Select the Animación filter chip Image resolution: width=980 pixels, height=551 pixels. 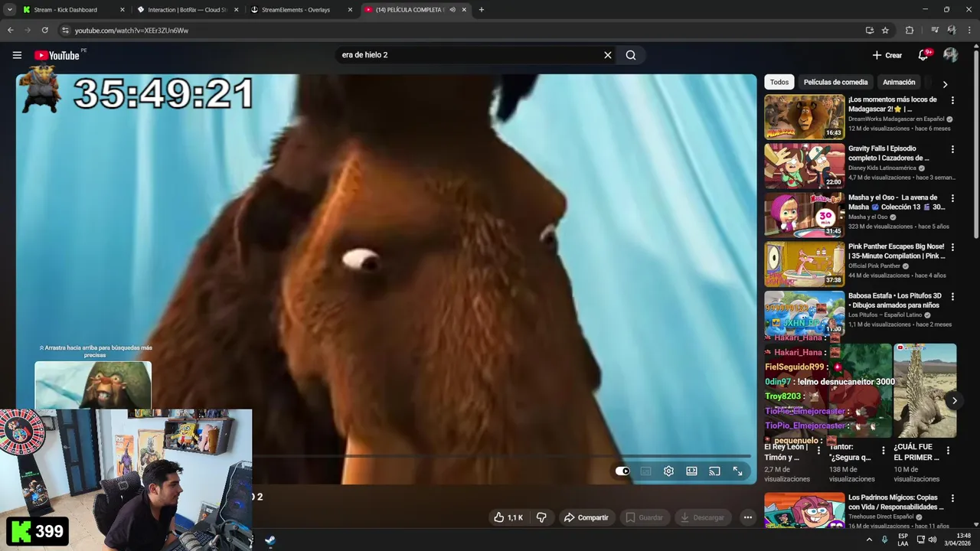click(x=899, y=82)
